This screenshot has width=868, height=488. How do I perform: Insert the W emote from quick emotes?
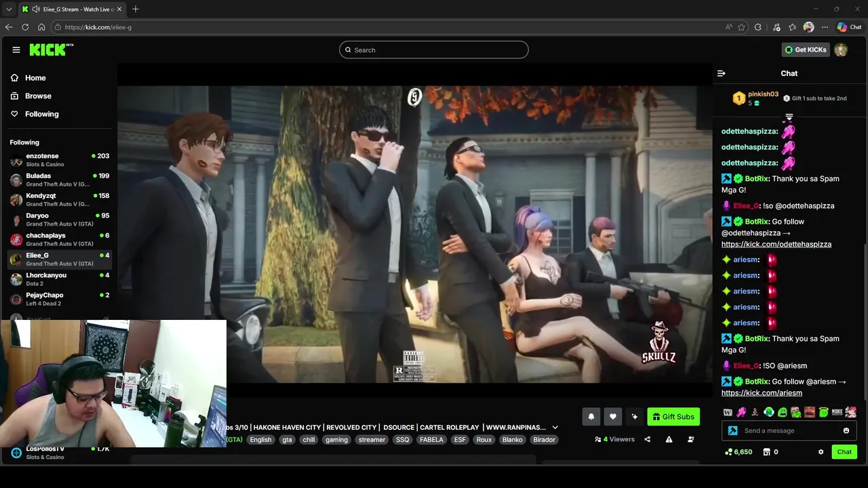coord(728,412)
